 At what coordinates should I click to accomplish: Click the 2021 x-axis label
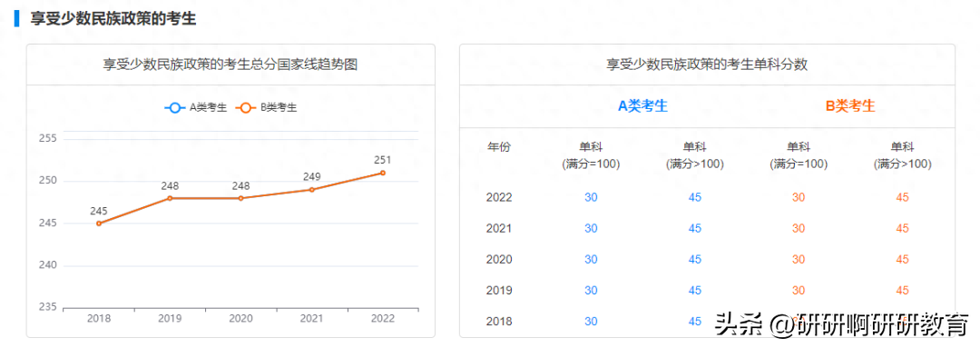click(x=312, y=319)
